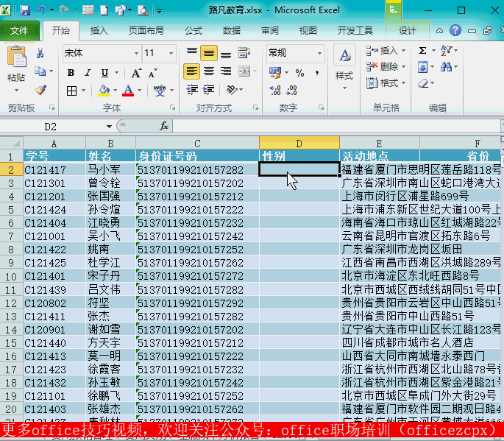The image size is (504, 441).
Task: Toggle align text left
Action: point(191,71)
